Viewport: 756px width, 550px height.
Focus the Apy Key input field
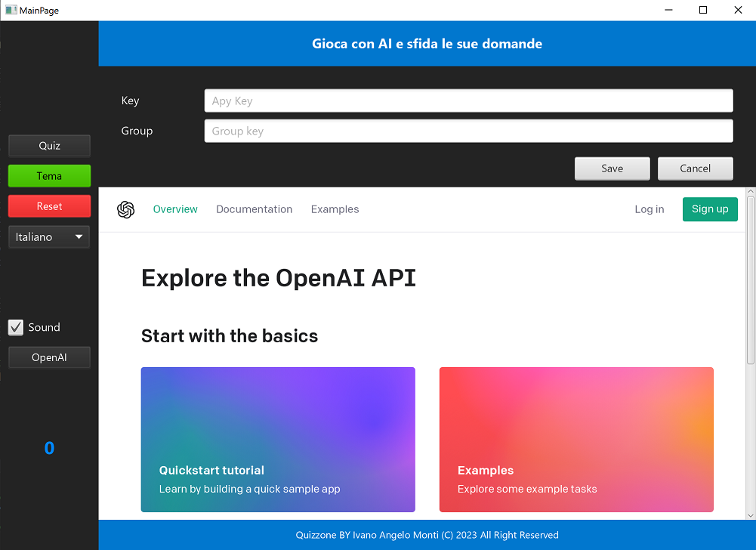coord(469,100)
